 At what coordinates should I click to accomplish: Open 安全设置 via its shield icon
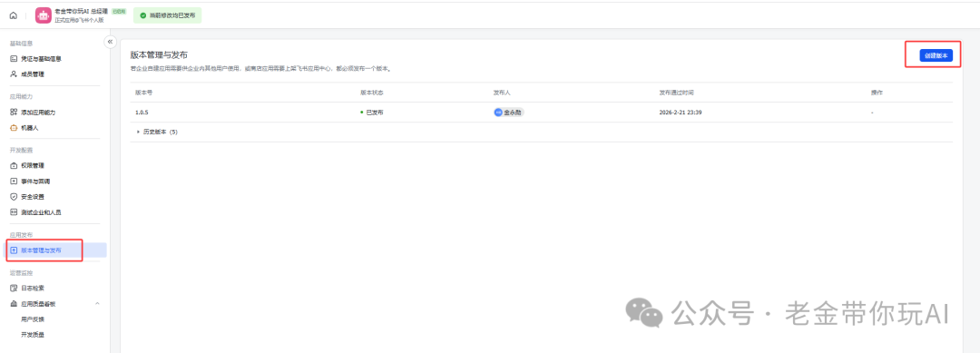pyautogui.click(x=14, y=197)
